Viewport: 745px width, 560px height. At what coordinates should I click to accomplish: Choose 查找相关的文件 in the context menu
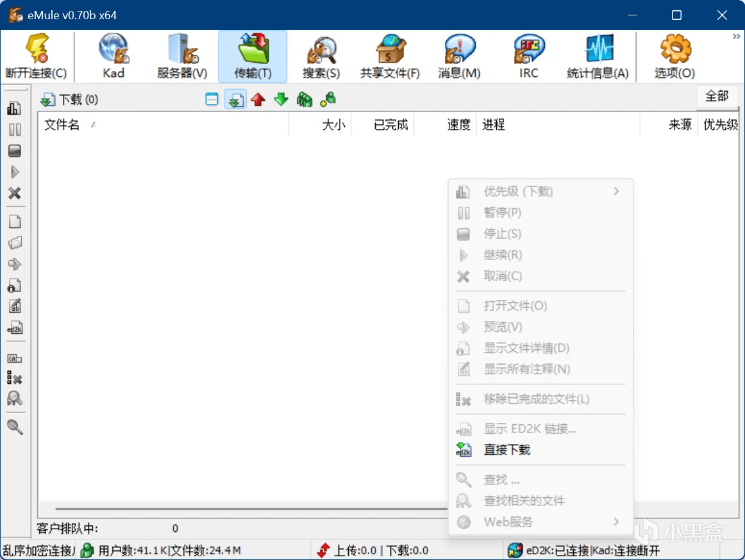click(x=540, y=500)
